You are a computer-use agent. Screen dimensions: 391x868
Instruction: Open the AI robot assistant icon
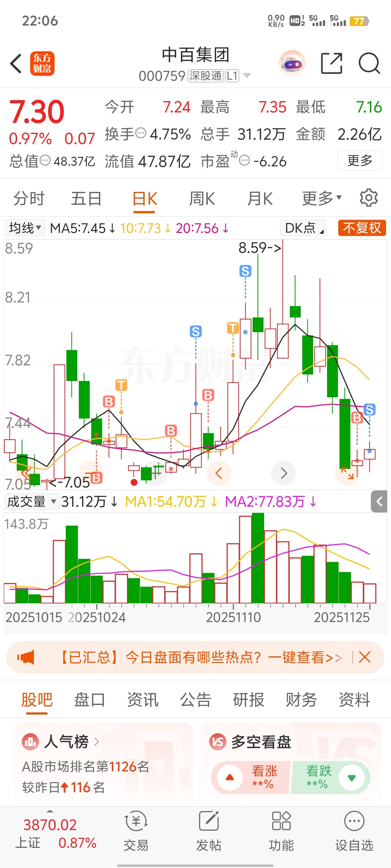point(292,63)
